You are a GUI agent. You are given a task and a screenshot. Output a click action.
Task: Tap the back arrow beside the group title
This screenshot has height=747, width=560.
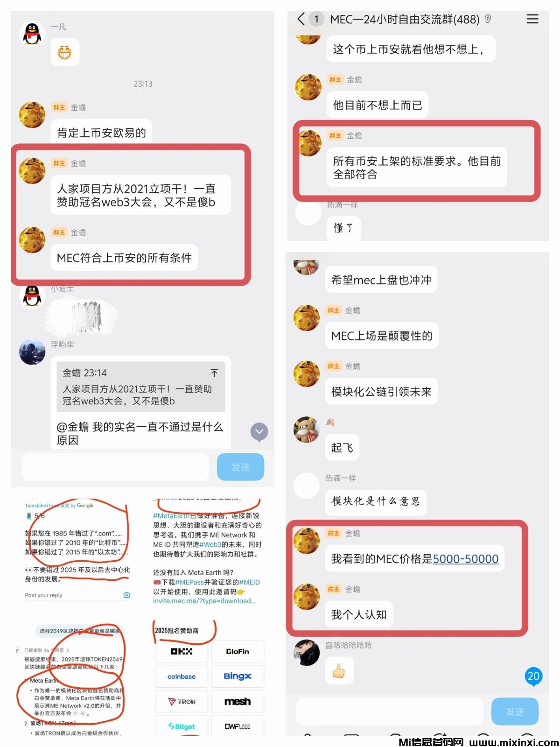point(301,19)
